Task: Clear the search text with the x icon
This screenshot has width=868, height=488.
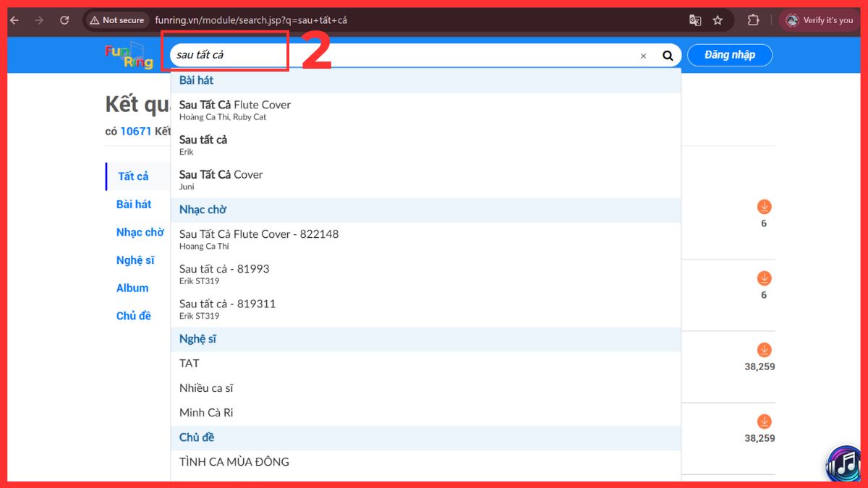Action: point(643,56)
